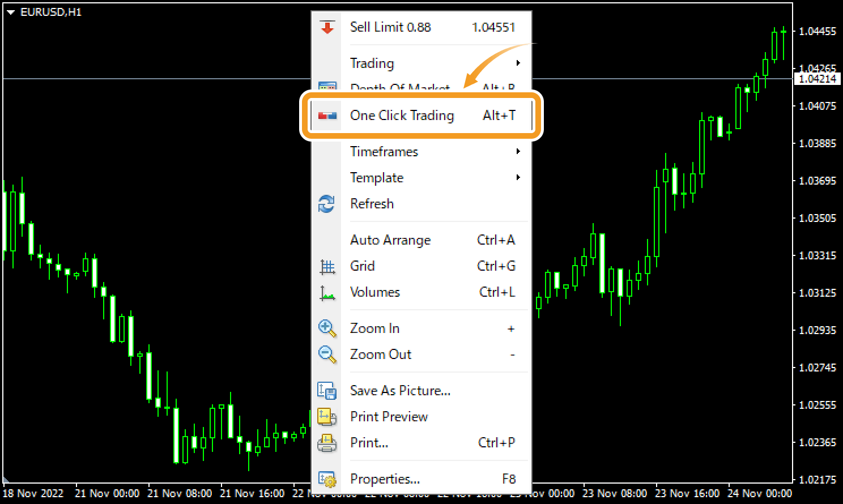843x504 pixels.
Task: Select the Volumes icon
Action: [x=327, y=292]
